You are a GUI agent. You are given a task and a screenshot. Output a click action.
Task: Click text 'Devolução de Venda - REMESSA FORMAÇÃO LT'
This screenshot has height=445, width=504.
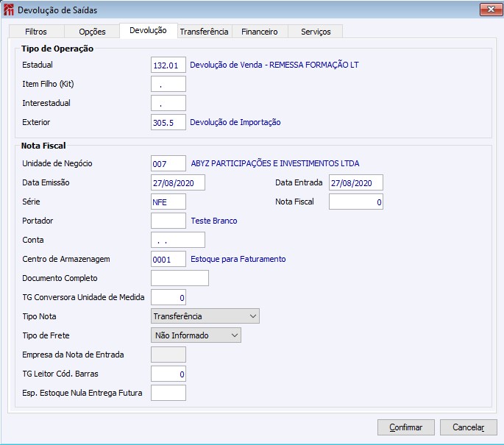pyautogui.click(x=274, y=65)
